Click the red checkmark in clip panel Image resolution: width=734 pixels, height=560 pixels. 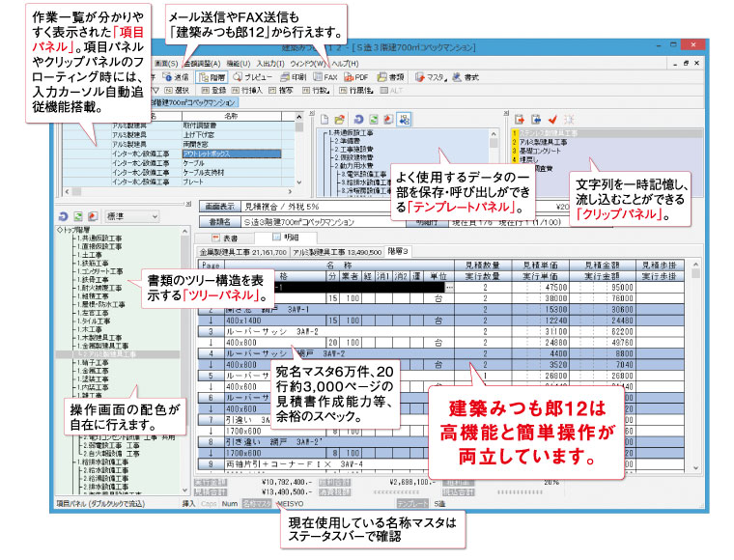(x=552, y=120)
